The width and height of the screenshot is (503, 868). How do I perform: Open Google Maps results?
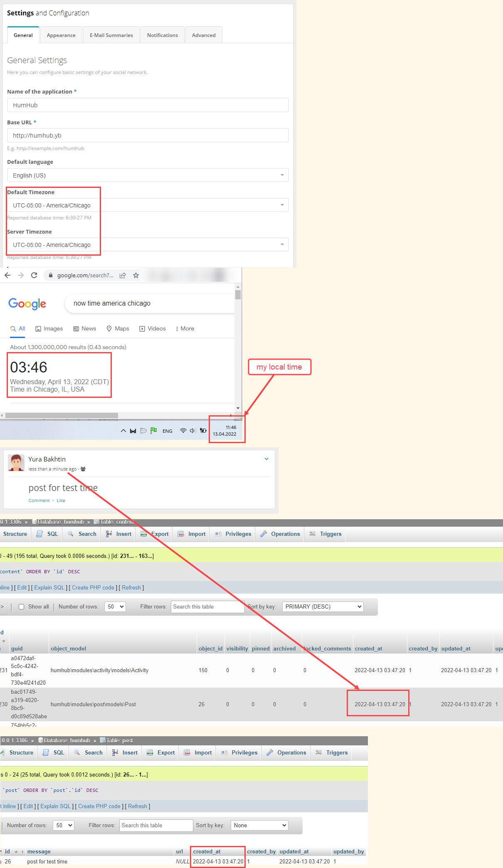pyautogui.click(x=118, y=329)
